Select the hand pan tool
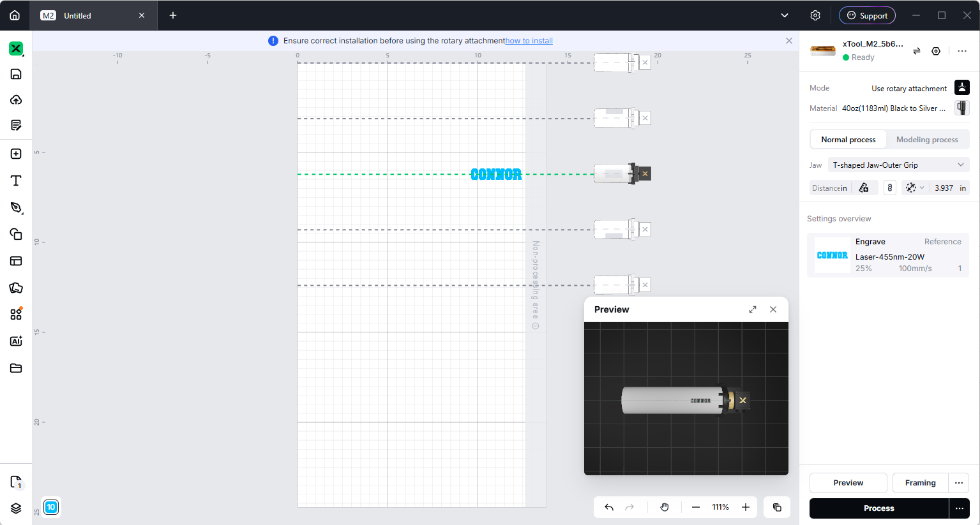The height and width of the screenshot is (525, 980). (665, 507)
